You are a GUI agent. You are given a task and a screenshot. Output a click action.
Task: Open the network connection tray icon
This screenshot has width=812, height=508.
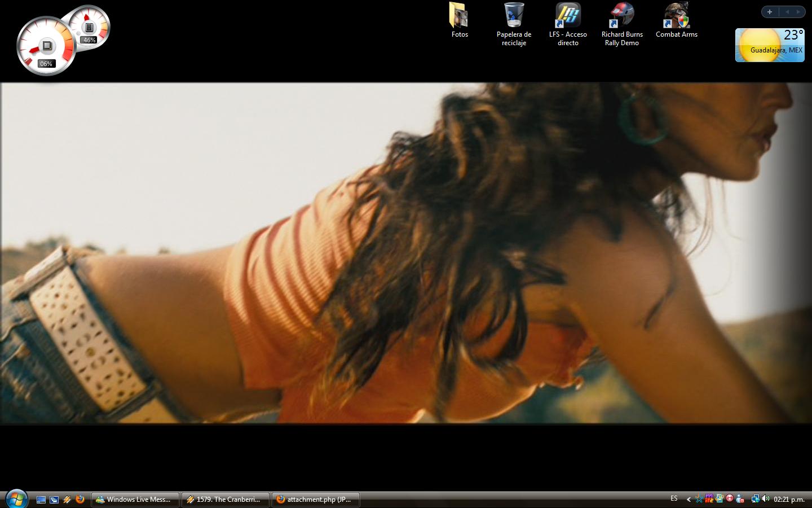tap(755, 499)
